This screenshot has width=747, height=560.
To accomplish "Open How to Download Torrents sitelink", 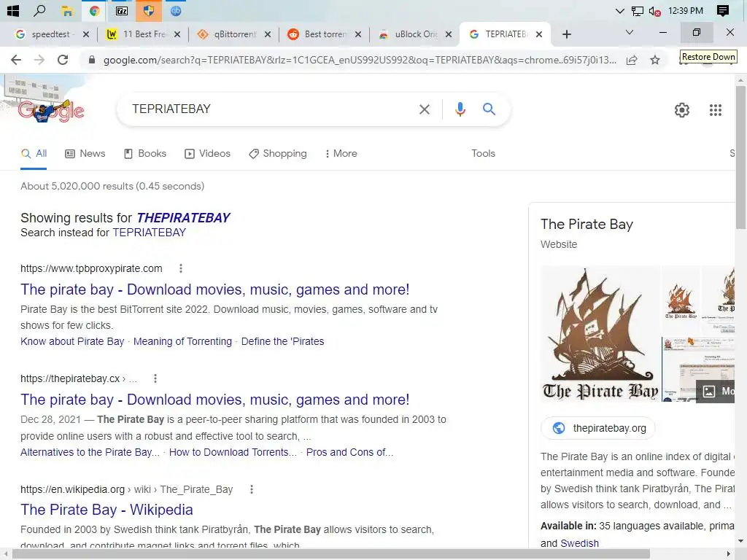I will [x=233, y=452].
